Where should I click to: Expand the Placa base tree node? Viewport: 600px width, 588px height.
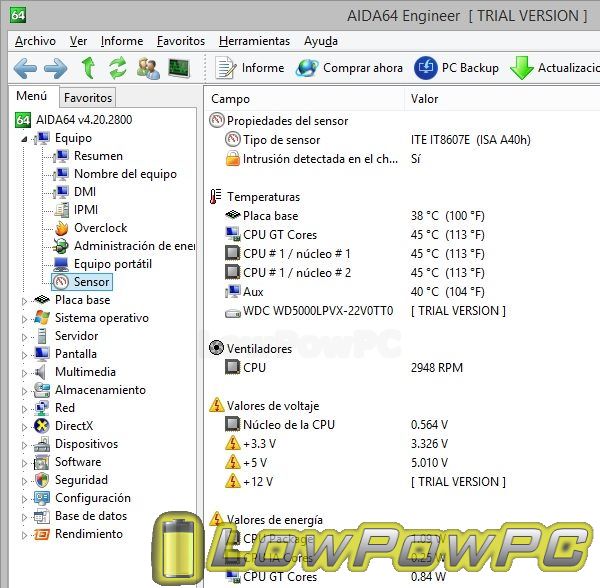[24, 301]
